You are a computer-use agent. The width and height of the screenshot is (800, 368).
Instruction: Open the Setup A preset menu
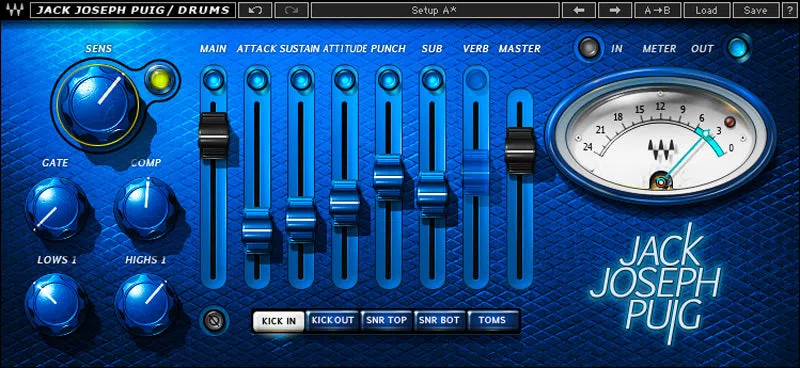(435, 10)
